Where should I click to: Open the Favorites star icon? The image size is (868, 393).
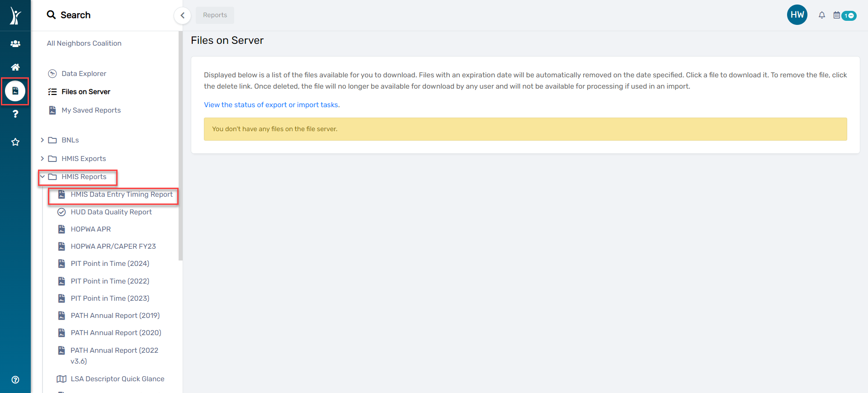pyautogui.click(x=15, y=142)
